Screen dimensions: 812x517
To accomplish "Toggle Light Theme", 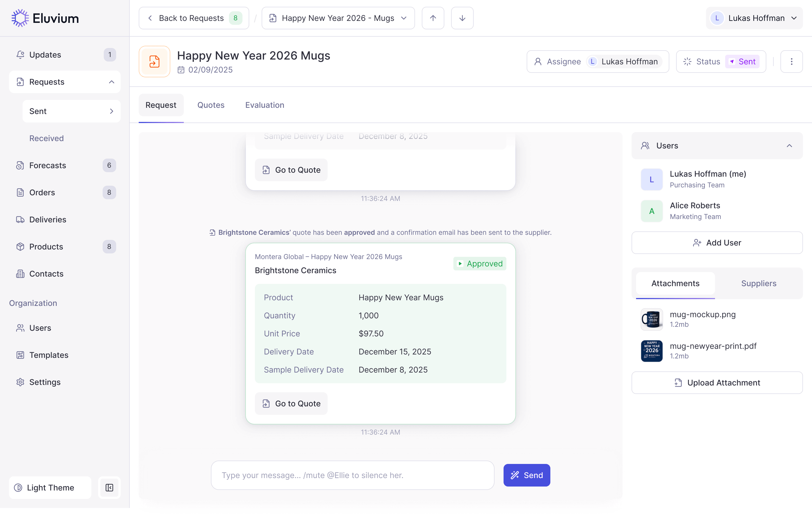I will pos(50,488).
